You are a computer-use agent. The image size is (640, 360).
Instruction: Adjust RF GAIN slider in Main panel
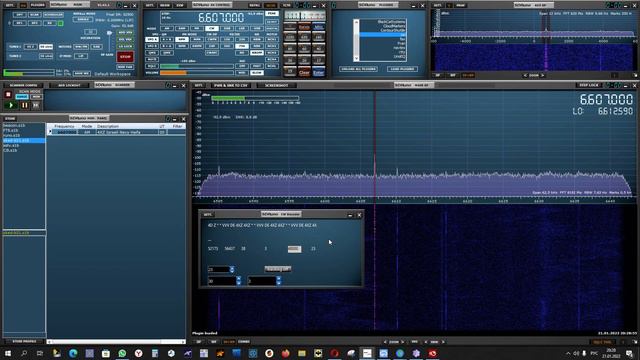click(109, 42)
